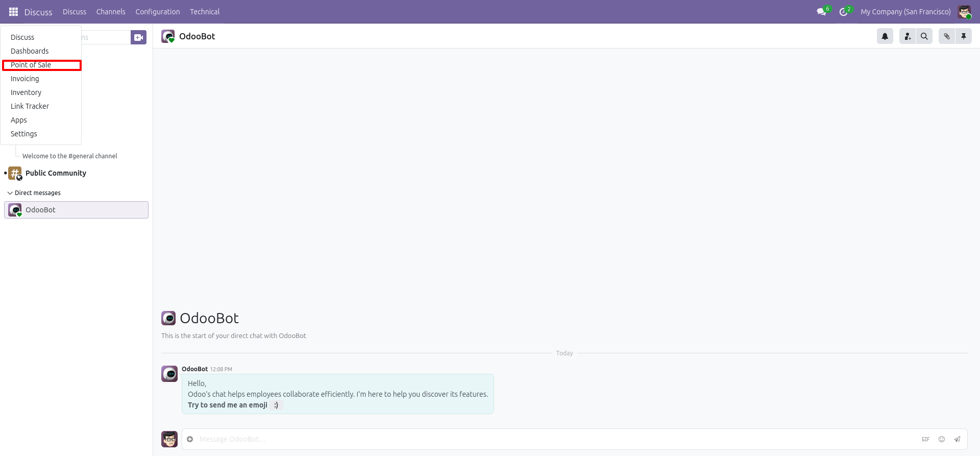Click the add attachment plus icon in composer

(x=190, y=439)
